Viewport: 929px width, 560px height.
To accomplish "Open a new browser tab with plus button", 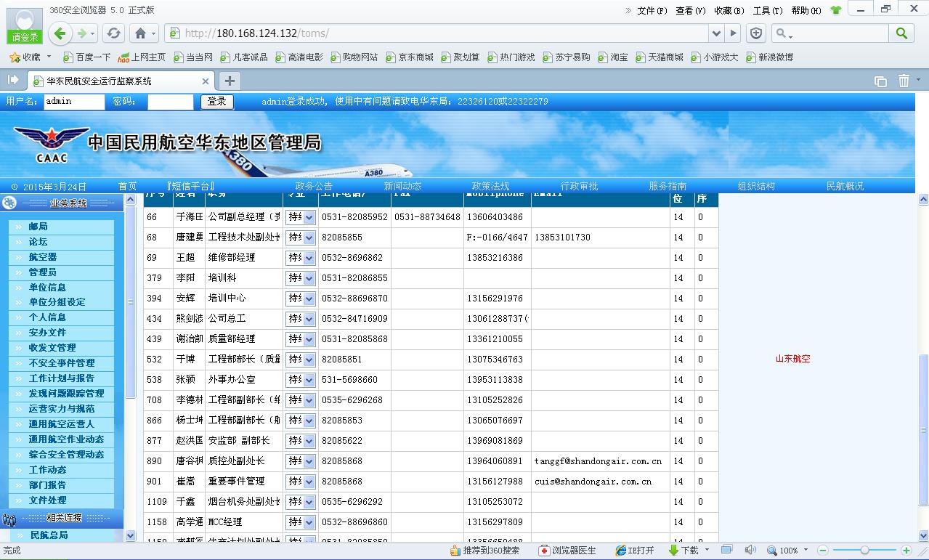I will [229, 81].
